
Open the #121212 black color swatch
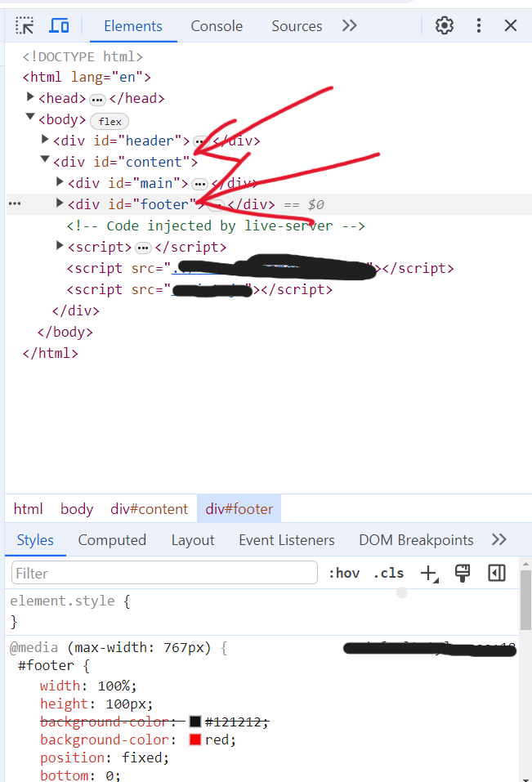(195, 722)
